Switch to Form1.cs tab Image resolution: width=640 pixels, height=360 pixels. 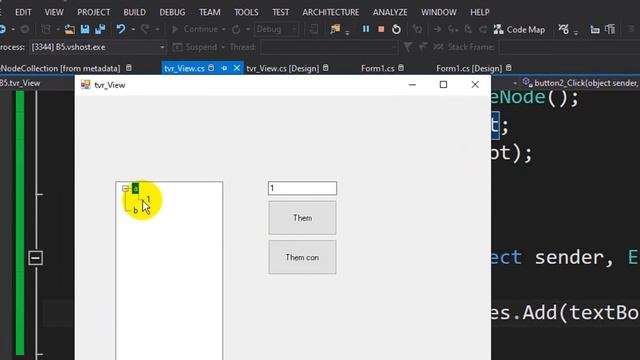click(x=378, y=68)
